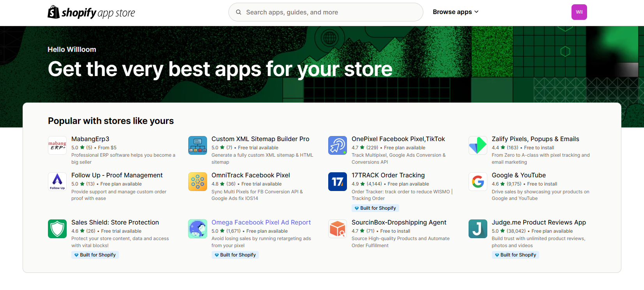Click the search magnifier icon
This screenshot has height=290, width=644.
click(x=239, y=12)
